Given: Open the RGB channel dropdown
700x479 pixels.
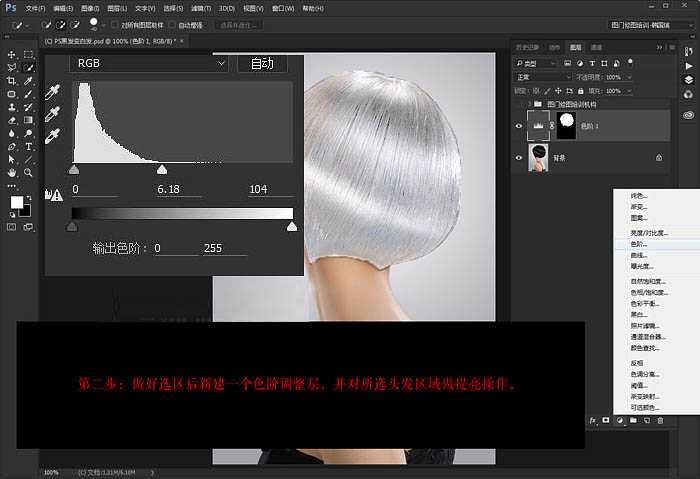Looking at the screenshot, I should 149,63.
